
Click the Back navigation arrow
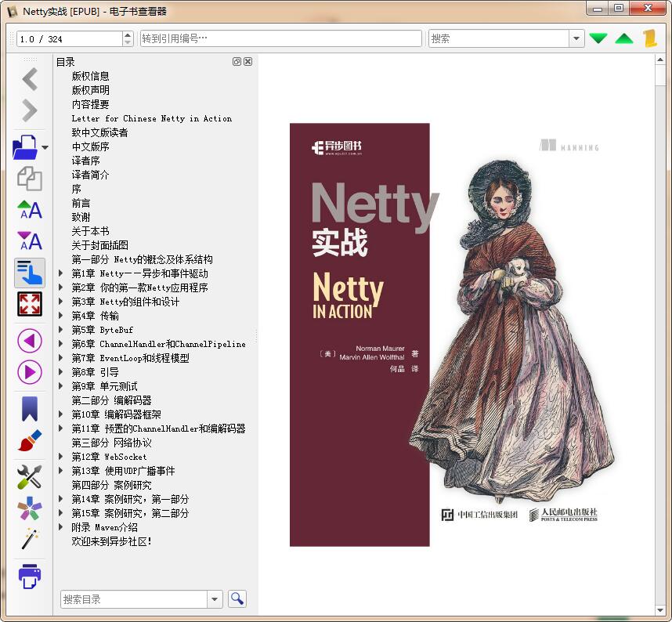tap(30, 79)
